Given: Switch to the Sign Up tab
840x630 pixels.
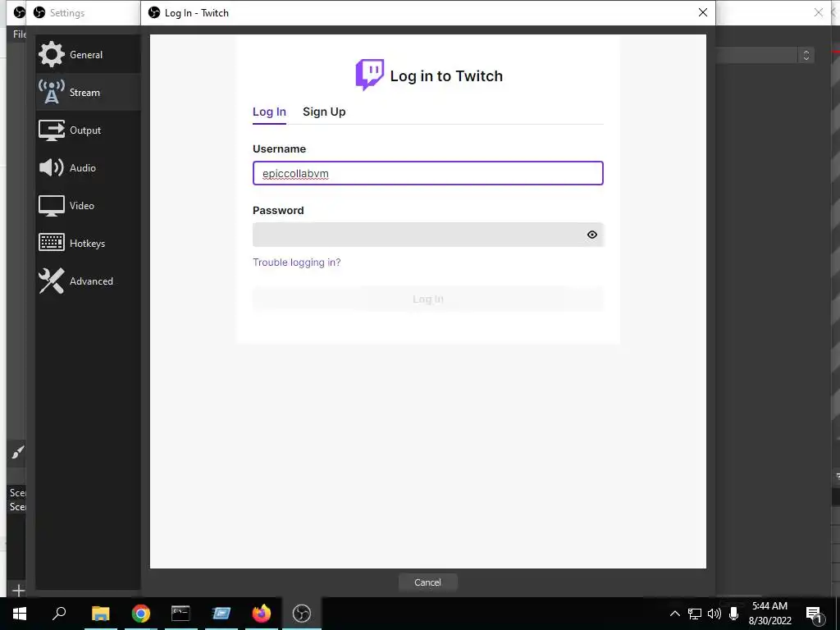Looking at the screenshot, I should [x=324, y=112].
